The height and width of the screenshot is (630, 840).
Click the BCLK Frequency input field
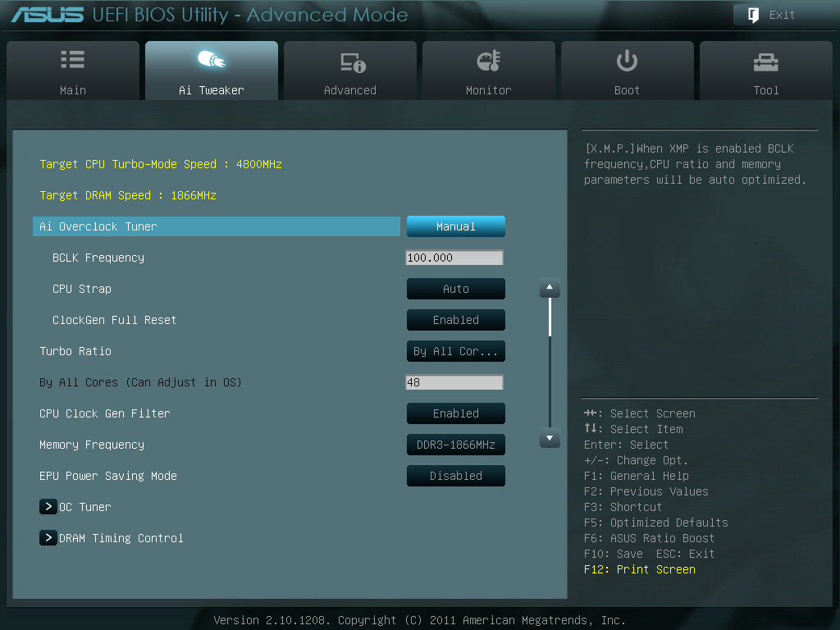click(x=454, y=258)
